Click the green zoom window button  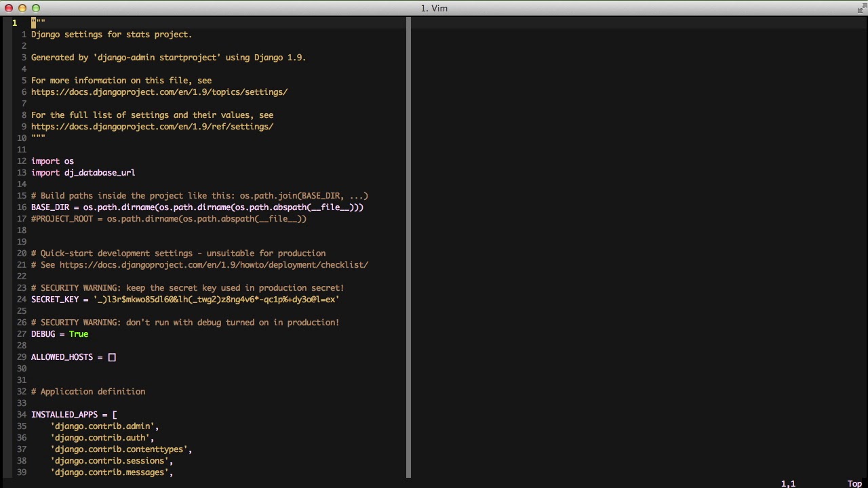click(36, 8)
